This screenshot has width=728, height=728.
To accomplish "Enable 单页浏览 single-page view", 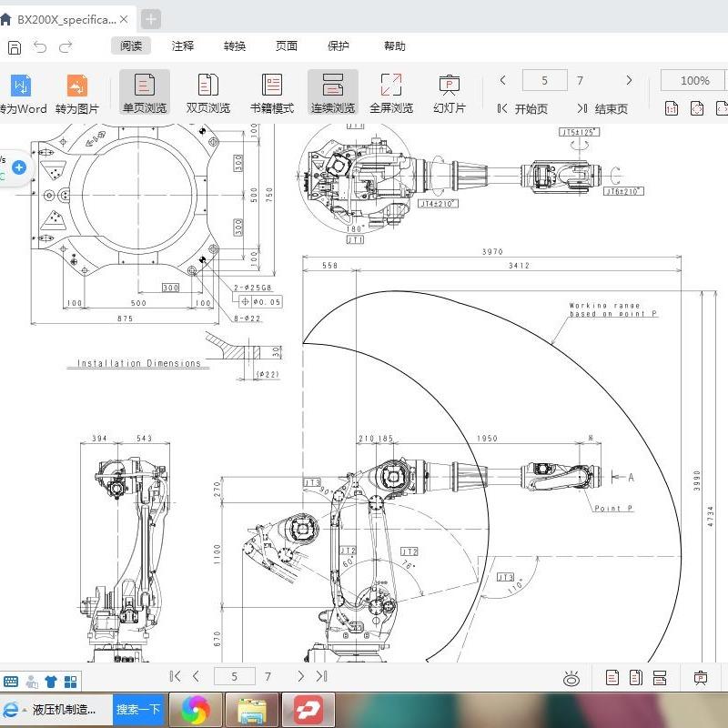I will pos(145,93).
